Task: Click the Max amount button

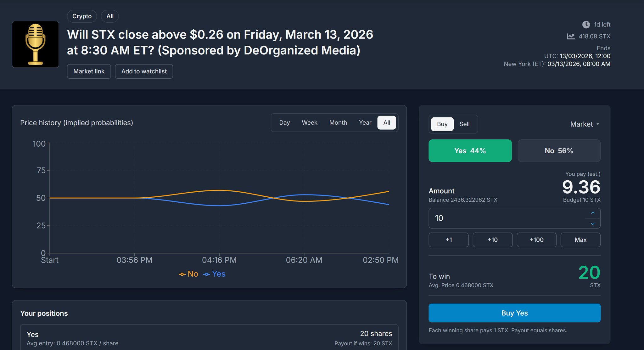Action: click(580, 240)
